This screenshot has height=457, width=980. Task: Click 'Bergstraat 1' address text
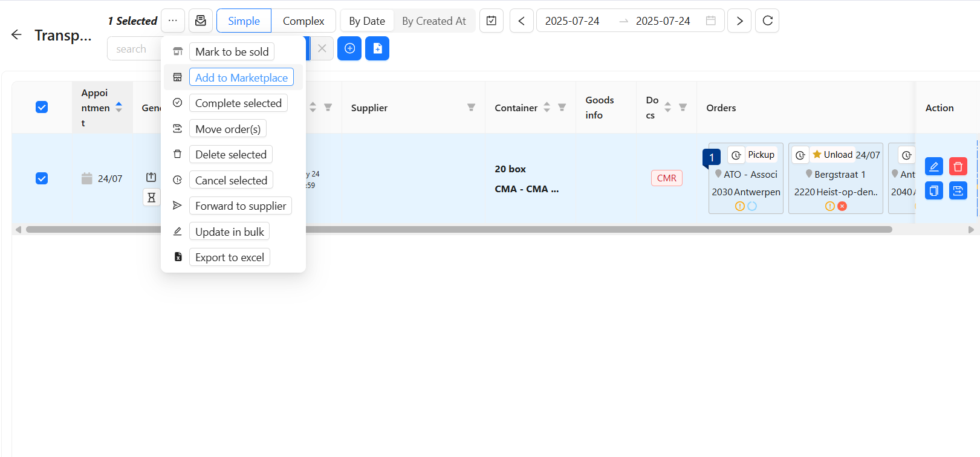pos(840,174)
